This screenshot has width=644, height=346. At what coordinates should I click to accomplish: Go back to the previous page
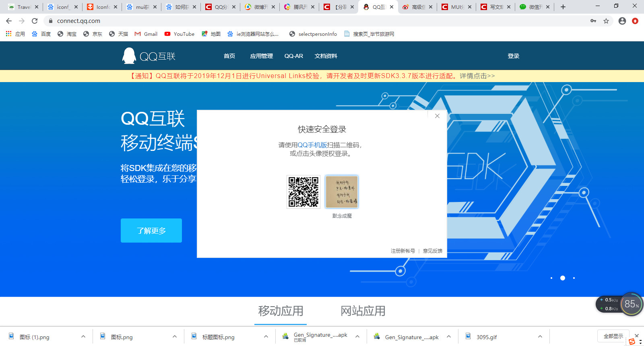[9, 21]
